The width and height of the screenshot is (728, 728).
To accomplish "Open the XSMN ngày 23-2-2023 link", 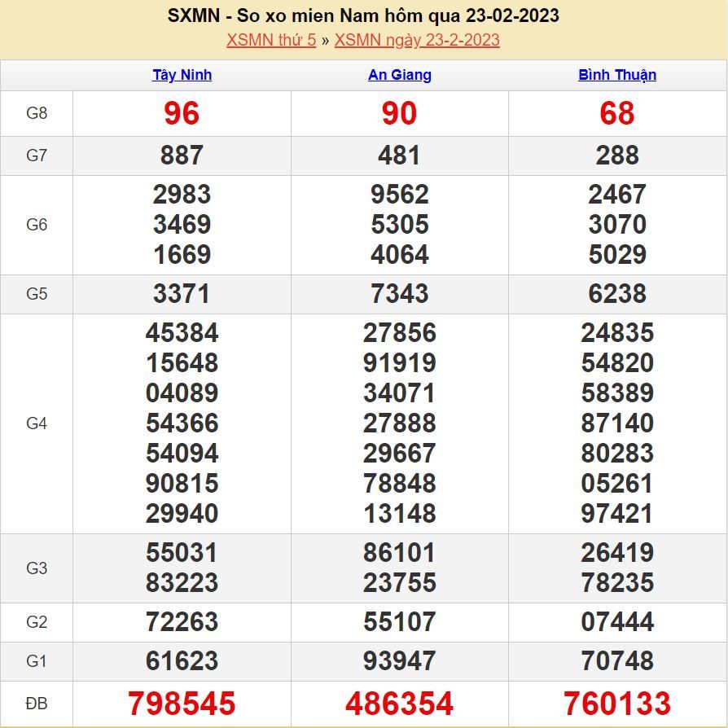I will 417,41.
